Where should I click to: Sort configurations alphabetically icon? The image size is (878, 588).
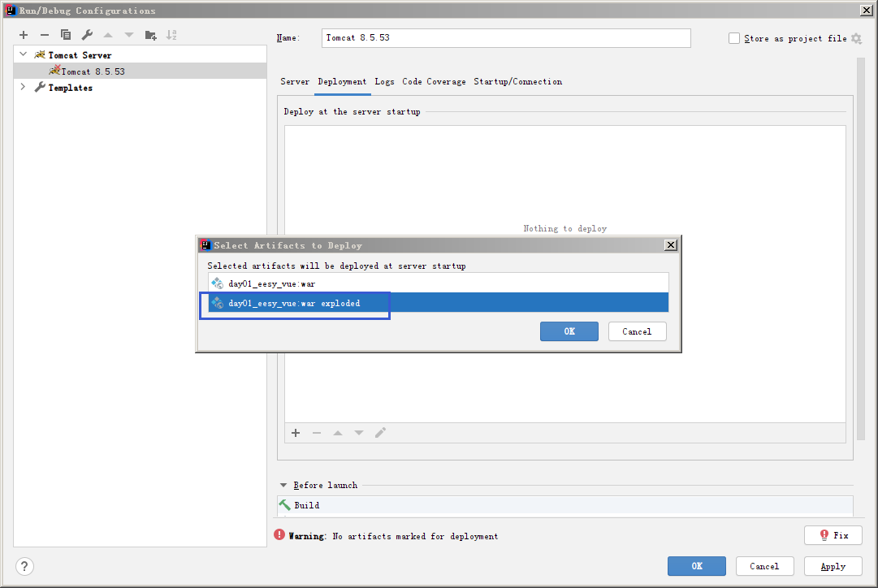tap(171, 35)
